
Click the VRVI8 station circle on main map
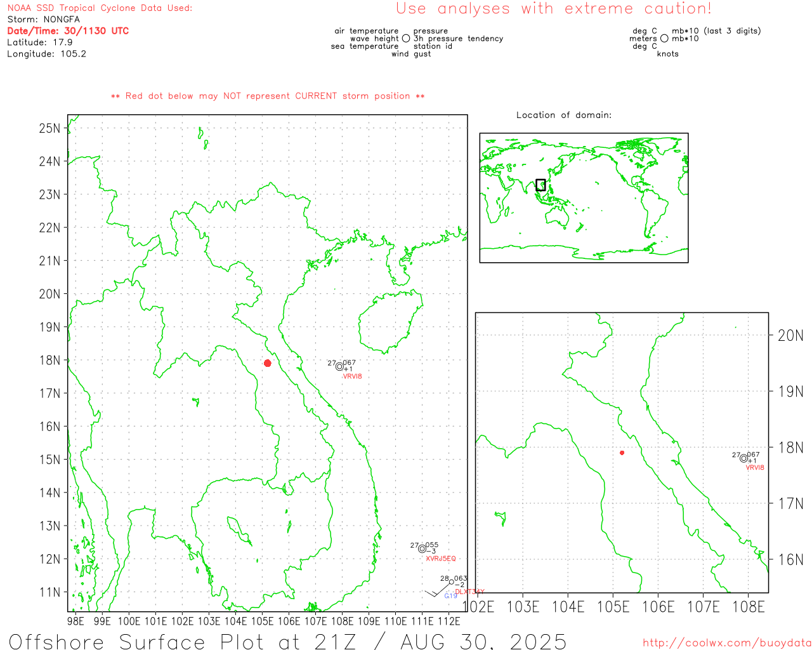click(x=339, y=366)
